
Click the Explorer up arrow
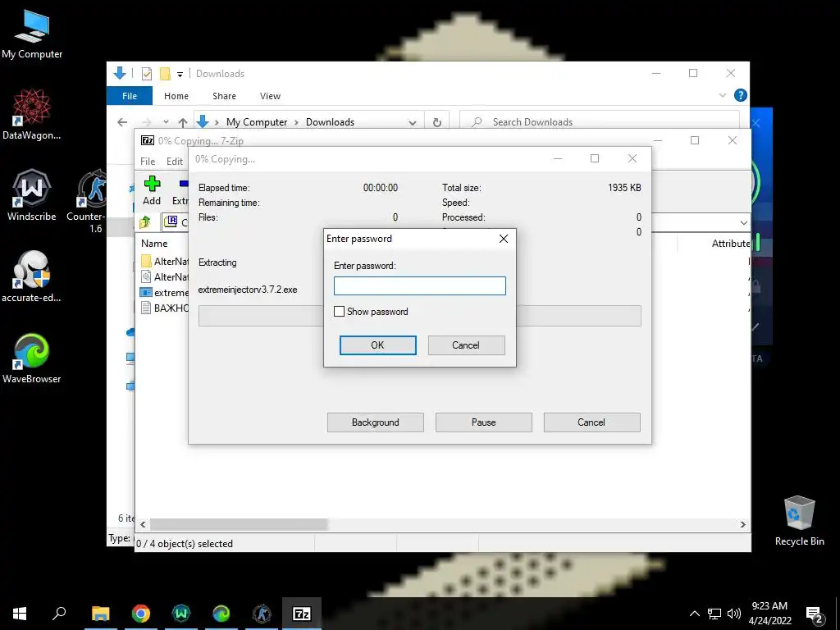(183, 122)
